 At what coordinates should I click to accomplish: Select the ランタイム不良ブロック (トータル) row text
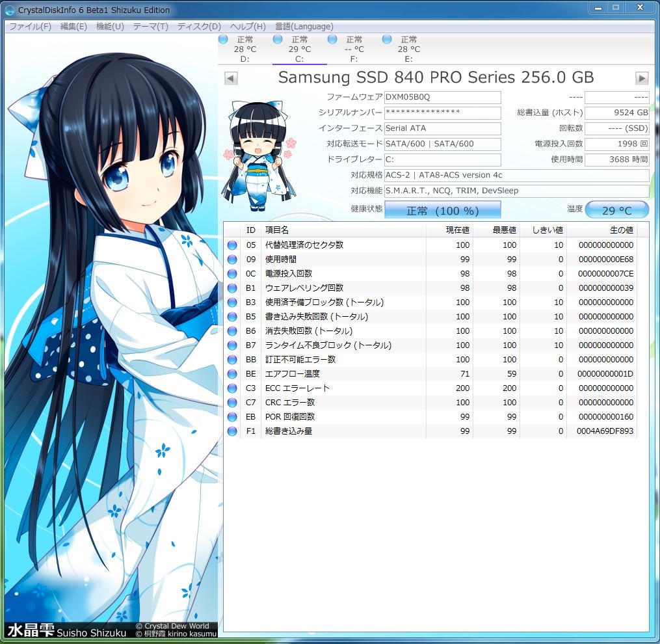click(x=328, y=345)
